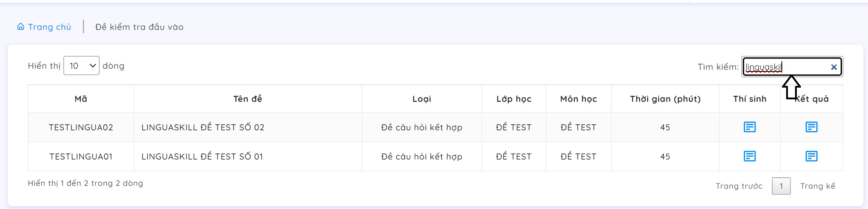Select page 1 in pagination
868x209 pixels.
coord(781,186)
